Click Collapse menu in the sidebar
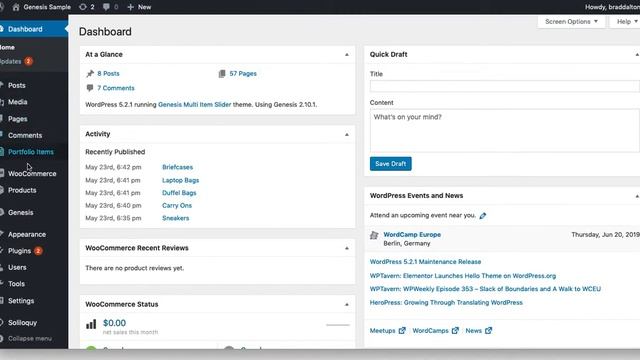640x360 pixels. pos(29,338)
